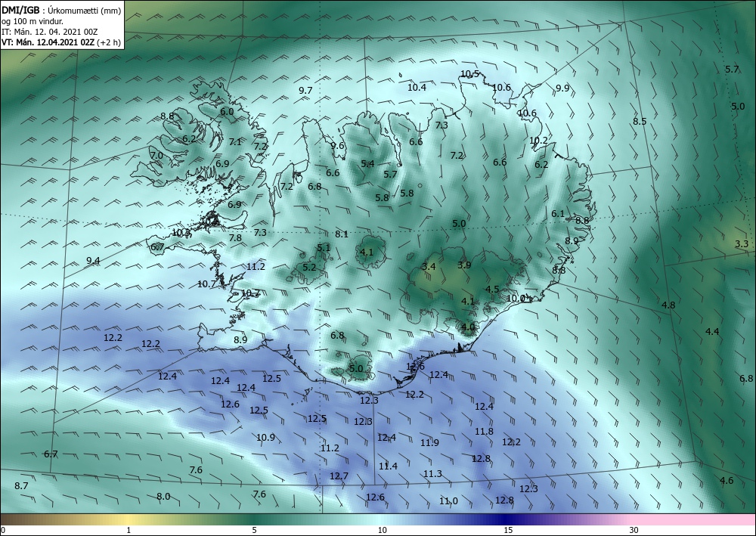Click the 11.3 value in the southern sea
Viewport: 756px width, 536px height.
point(432,474)
